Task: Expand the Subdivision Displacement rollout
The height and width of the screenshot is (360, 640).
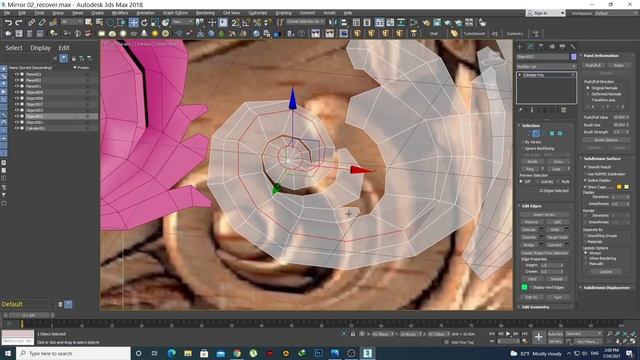Action: point(607,288)
